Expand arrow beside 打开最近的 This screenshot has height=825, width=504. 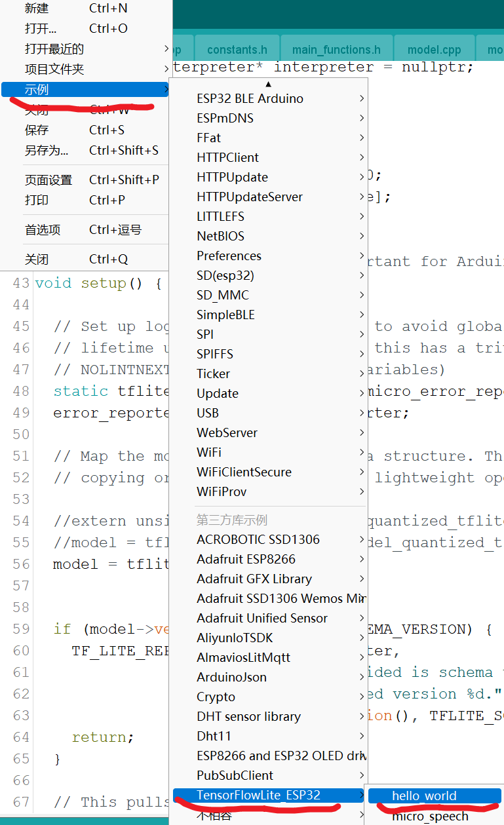point(166,49)
